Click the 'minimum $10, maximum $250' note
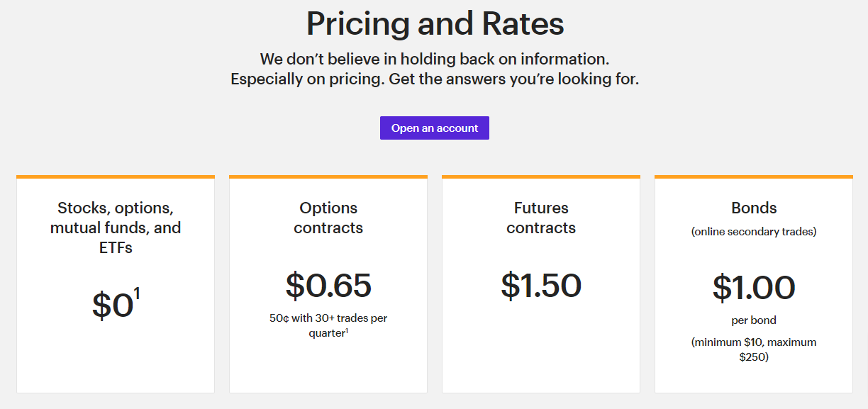 pyautogui.click(x=754, y=349)
